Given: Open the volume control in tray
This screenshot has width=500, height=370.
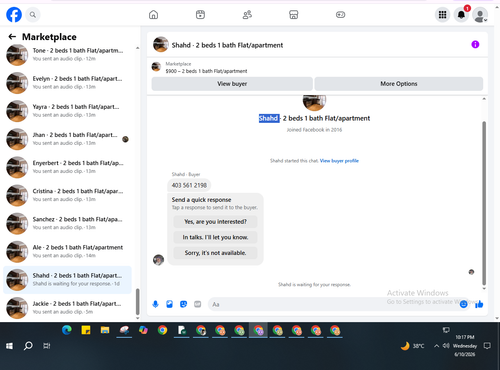Looking at the screenshot, I should coord(446,346).
